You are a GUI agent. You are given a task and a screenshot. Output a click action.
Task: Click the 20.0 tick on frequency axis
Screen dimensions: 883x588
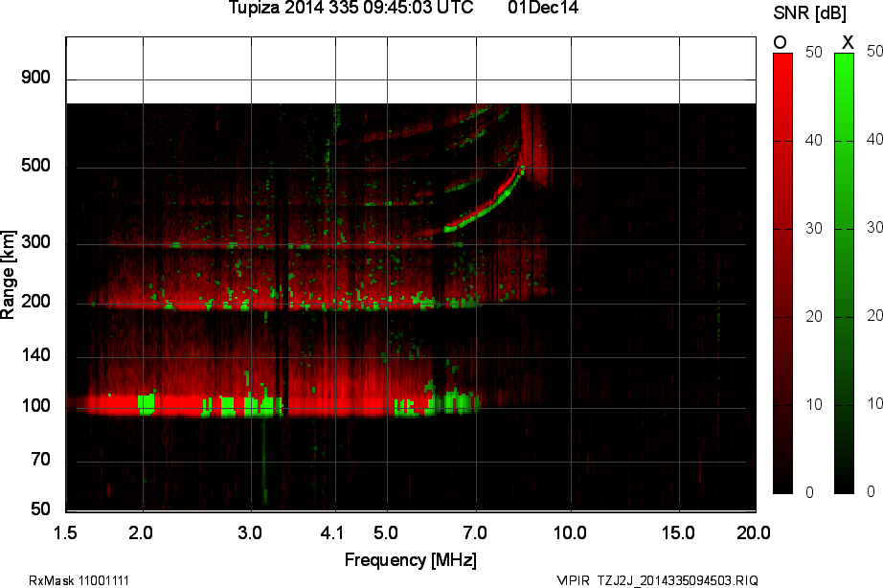[x=753, y=531]
